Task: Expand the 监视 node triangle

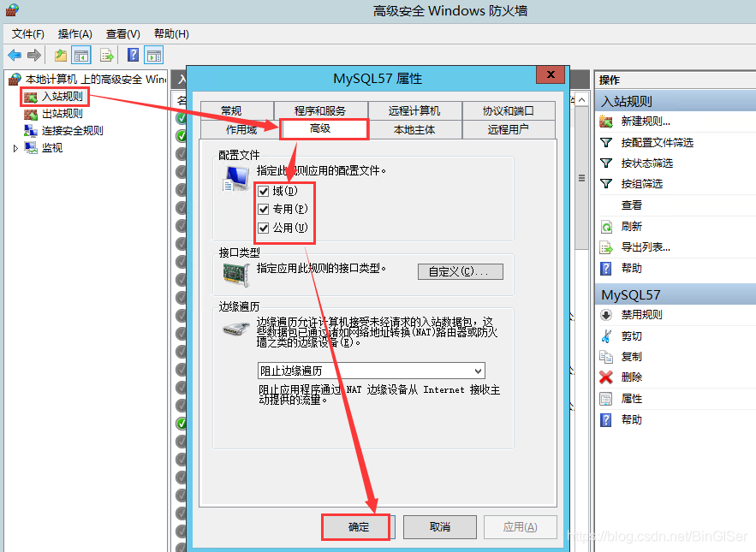Action: coord(15,148)
